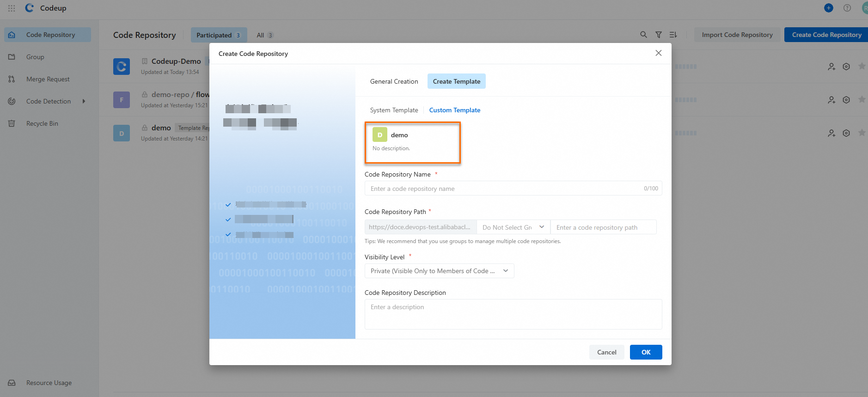
Task: Click OK to create repository
Action: click(646, 352)
